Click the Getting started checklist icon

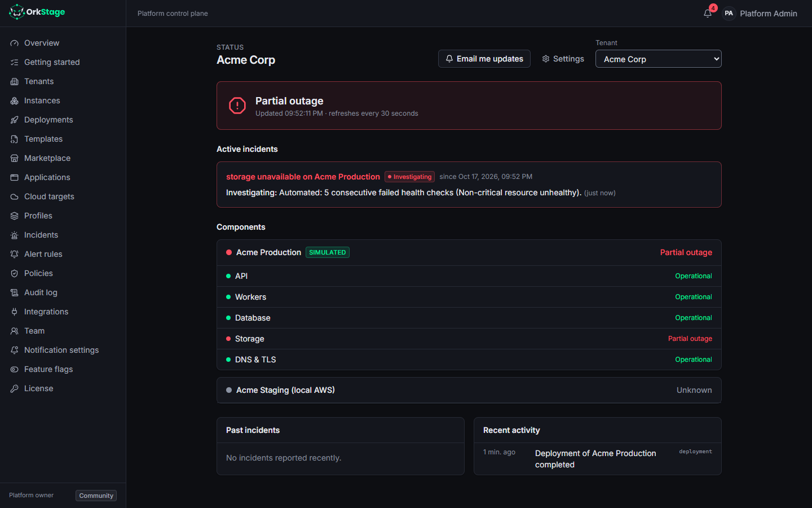click(15, 62)
